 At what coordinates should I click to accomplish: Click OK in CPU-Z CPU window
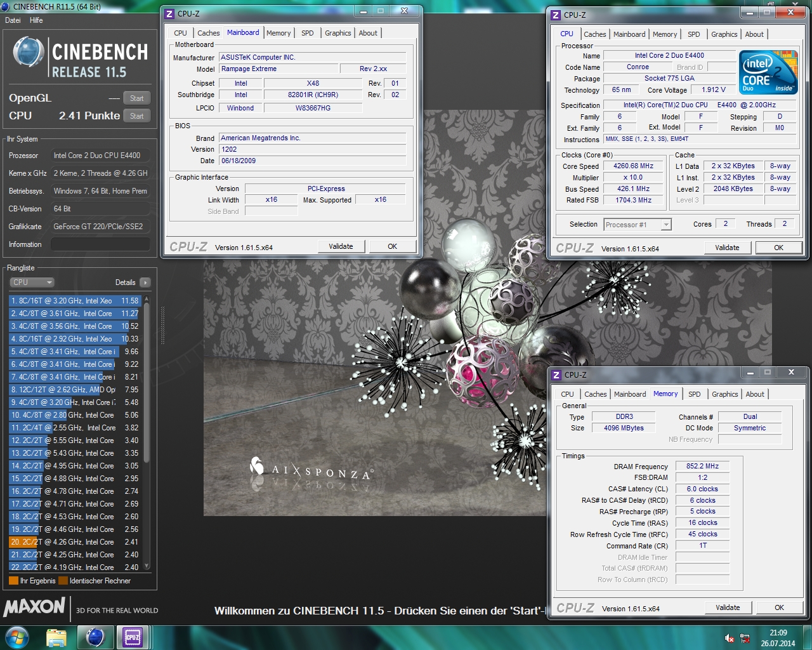(x=779, y=248)
